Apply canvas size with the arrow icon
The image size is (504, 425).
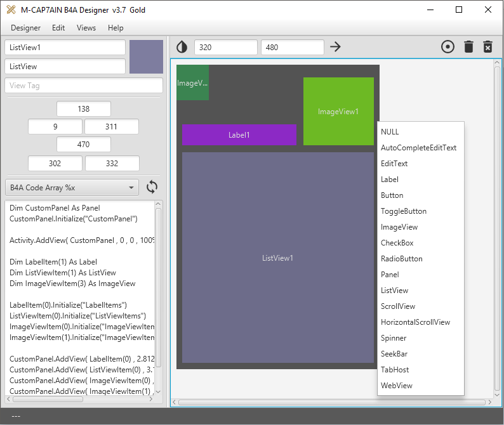click(x=336, y=47)
